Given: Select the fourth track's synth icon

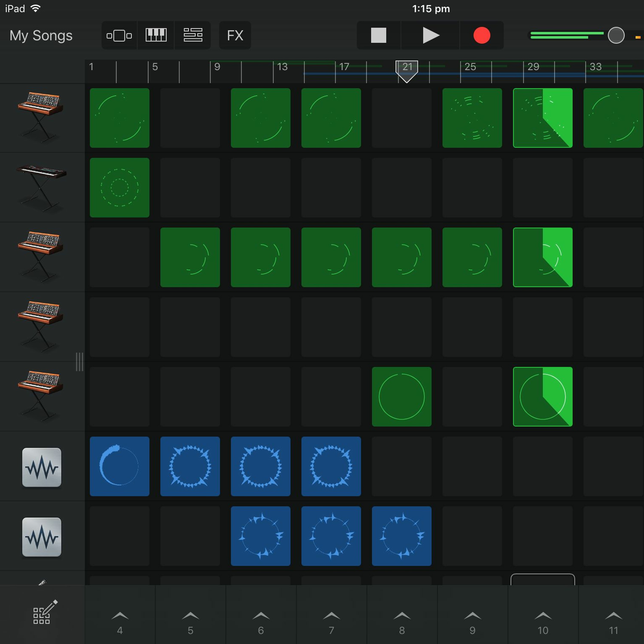Looking at the screenshot, I should [x=41, y=327].
